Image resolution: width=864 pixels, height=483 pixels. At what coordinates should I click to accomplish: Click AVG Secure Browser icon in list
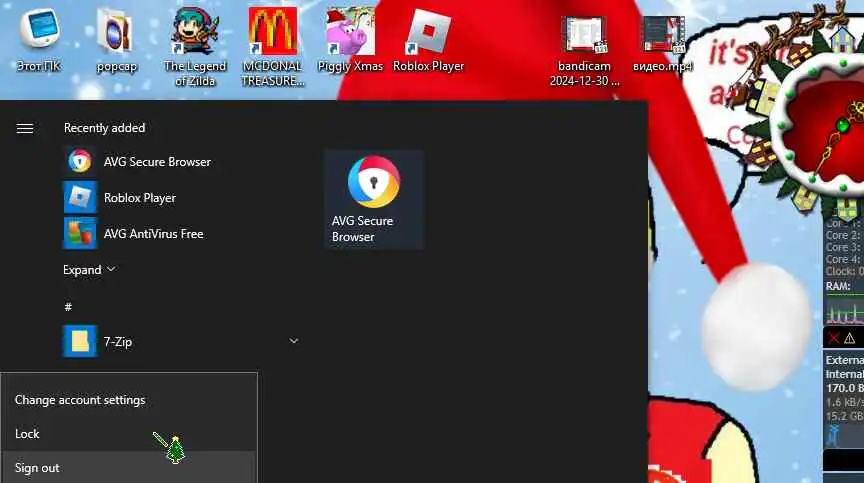pos(80,161)
